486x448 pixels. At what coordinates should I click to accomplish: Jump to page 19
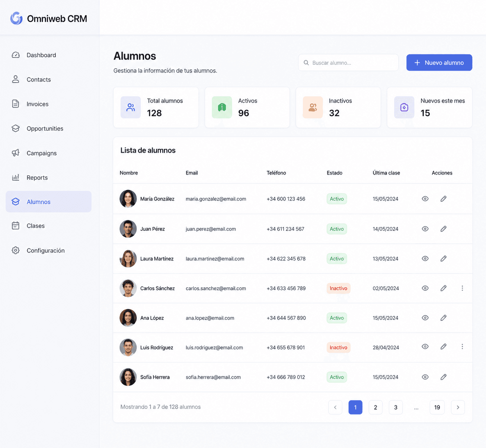click(x=437, y=407)
